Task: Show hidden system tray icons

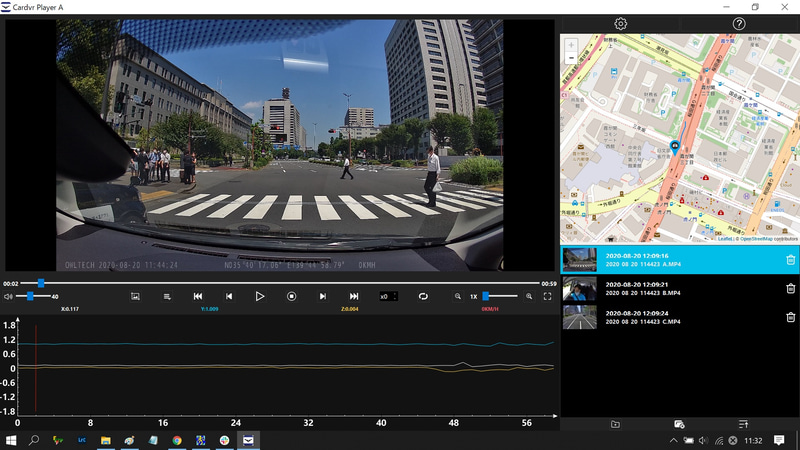Action: pyautogui.click(x=673, y=440)
